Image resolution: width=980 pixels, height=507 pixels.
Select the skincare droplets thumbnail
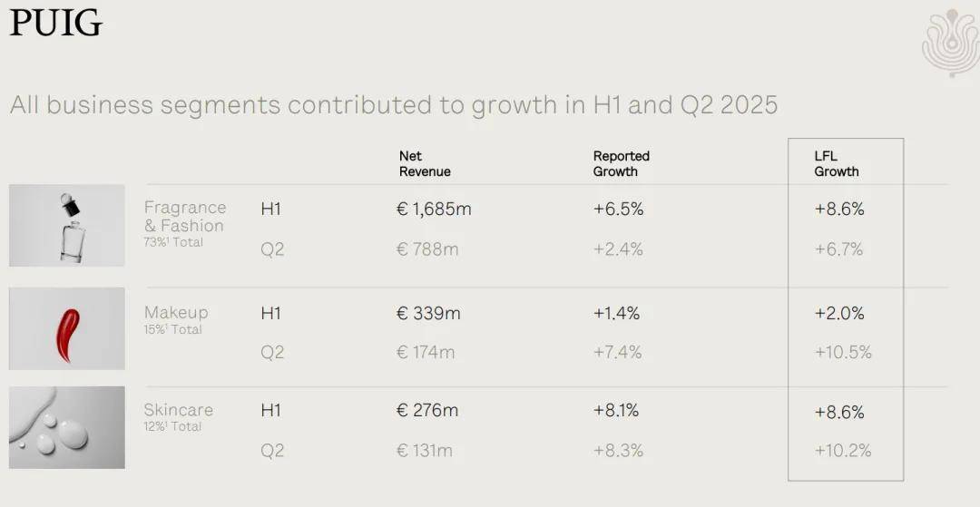[x=67, y=427]
